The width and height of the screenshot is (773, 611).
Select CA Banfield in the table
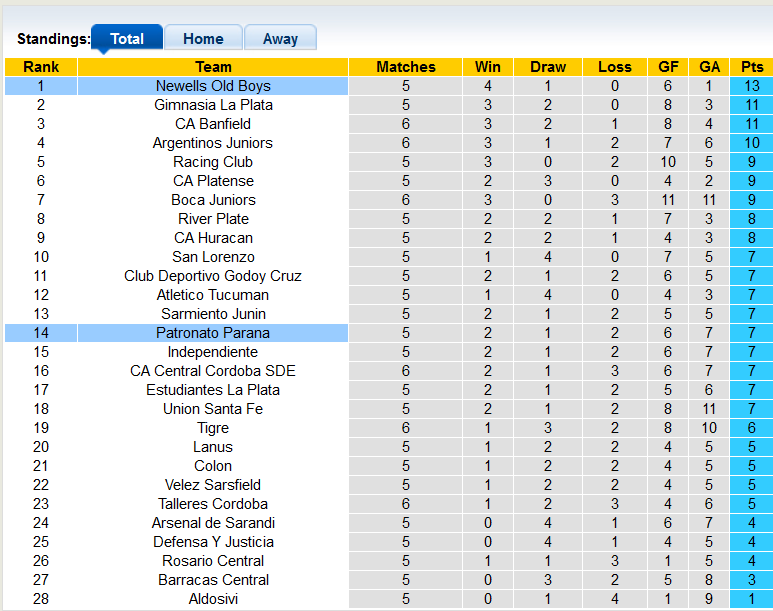point(213,124)
